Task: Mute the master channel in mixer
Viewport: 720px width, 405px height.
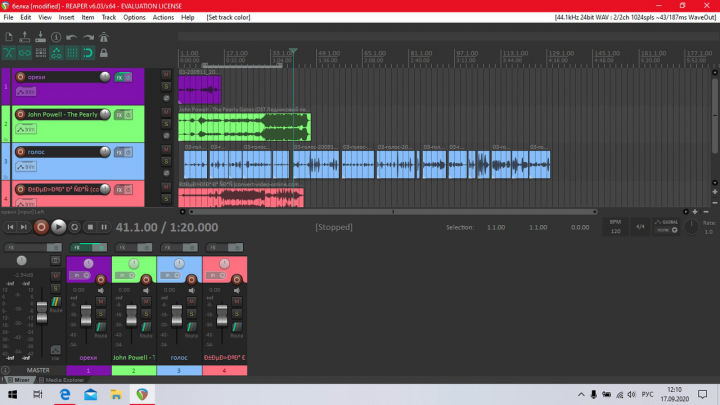Action: coord(56,276)
